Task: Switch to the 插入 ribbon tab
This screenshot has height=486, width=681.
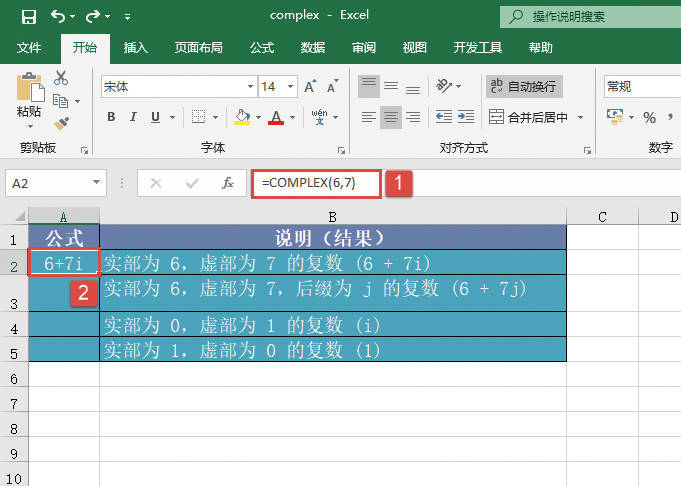Action: pos(136,47)
